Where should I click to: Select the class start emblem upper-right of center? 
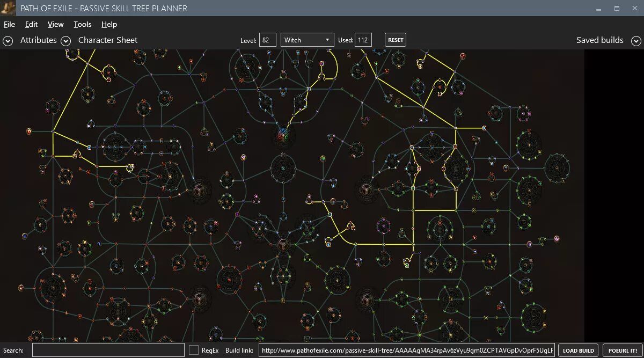click(367, 189)
